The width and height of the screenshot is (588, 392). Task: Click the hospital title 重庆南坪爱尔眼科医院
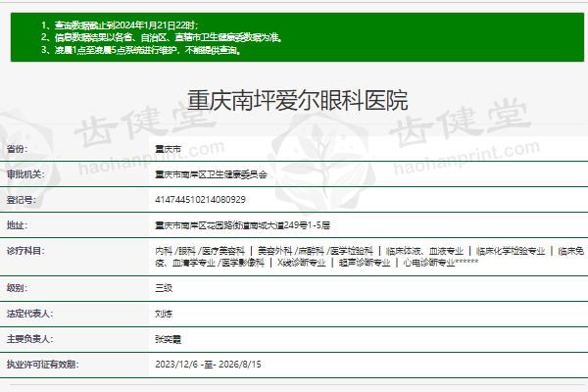[297, 101]
